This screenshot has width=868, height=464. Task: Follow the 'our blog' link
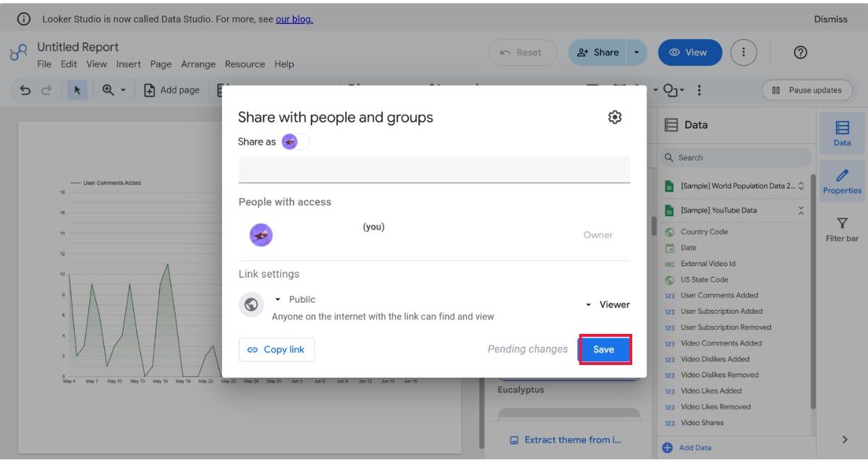[294, 19]
